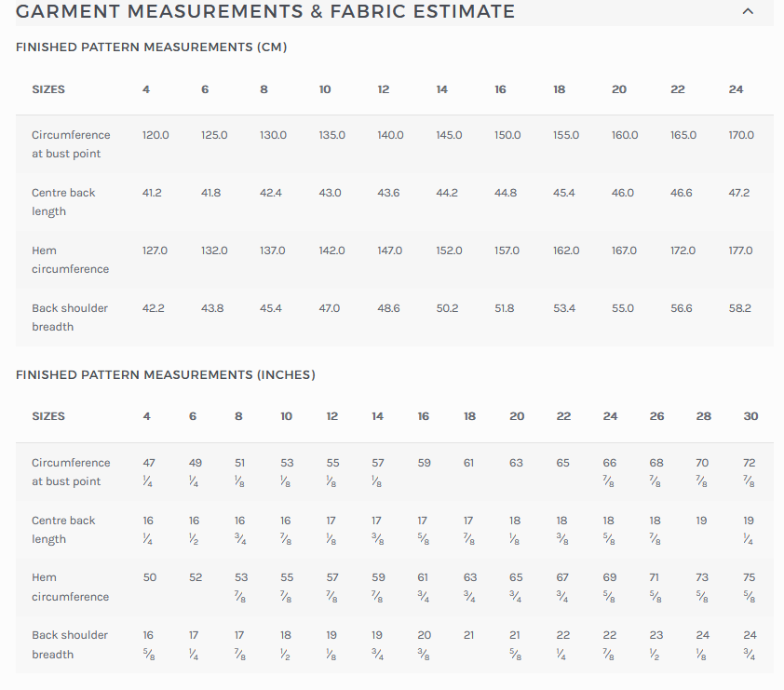Click the Garment Measurements & Fabric Estimate heading

click(265, 12)
